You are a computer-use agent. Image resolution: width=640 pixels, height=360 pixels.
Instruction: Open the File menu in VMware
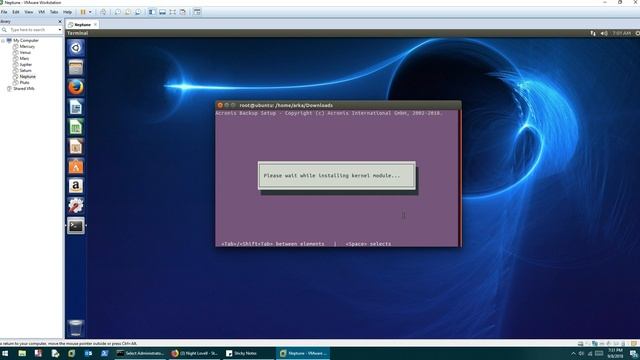(4, 12)
